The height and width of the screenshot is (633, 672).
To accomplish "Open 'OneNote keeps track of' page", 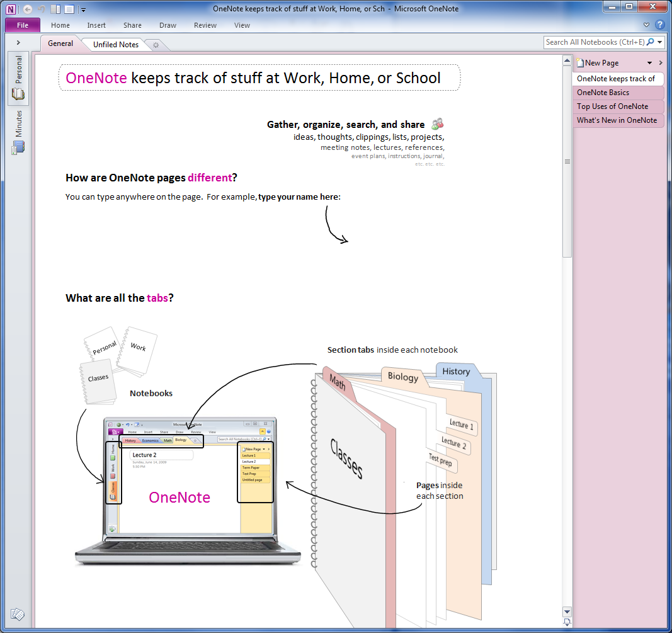I will (618, 79).
